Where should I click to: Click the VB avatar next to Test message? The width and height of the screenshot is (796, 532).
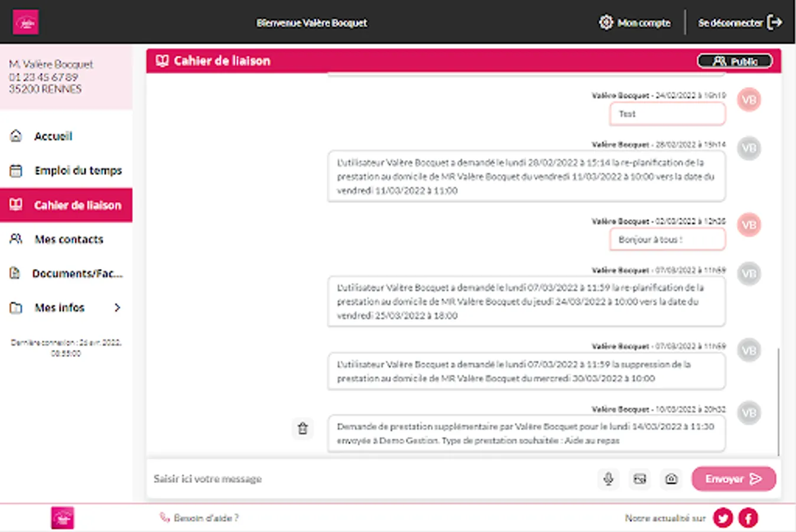[x=749, y=100]
